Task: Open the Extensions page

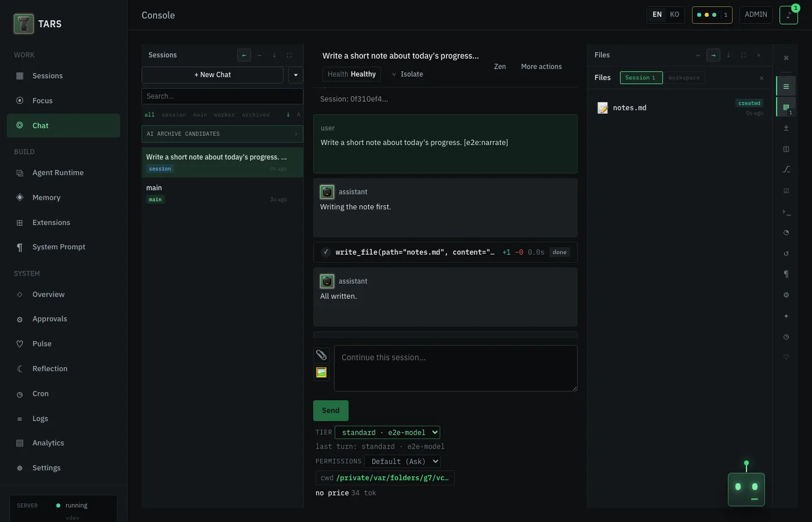Action: pyautogui.click(x=63, y=223)
